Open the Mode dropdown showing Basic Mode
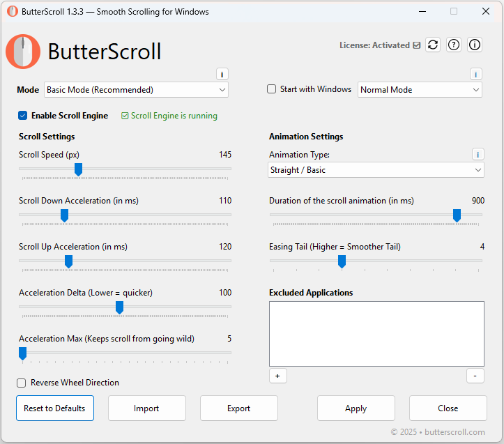This screenshot has height=444, width=504. 136,90
